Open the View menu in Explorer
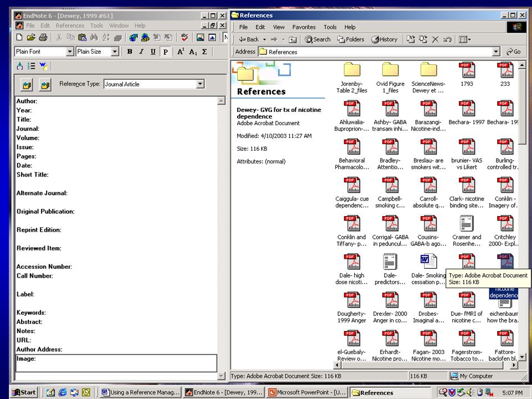 coord(279,27)
